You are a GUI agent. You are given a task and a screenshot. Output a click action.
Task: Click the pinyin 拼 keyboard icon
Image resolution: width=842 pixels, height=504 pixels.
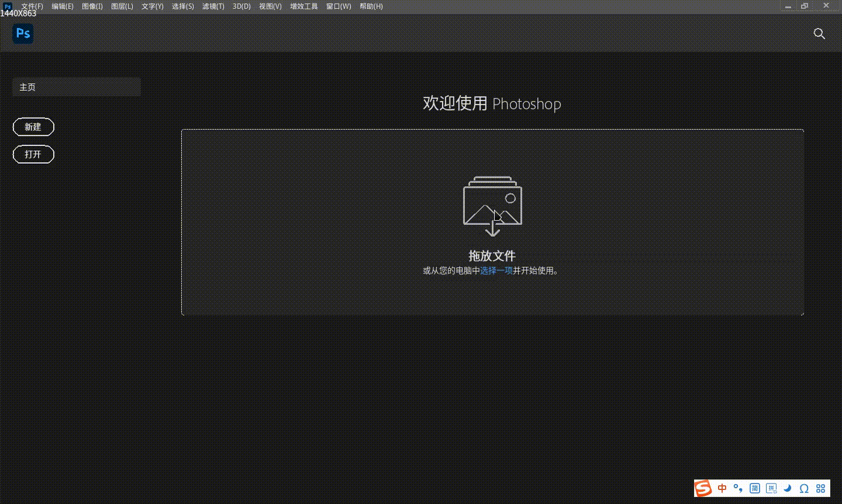click(x=771, y=488)
